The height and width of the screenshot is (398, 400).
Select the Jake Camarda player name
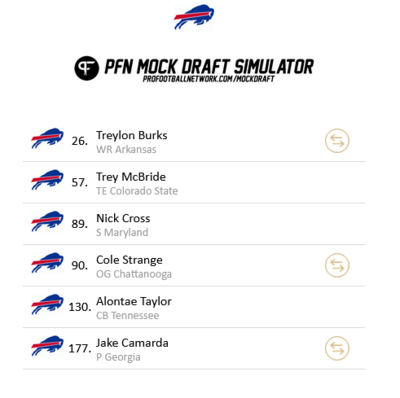click(x=132, y=343)
